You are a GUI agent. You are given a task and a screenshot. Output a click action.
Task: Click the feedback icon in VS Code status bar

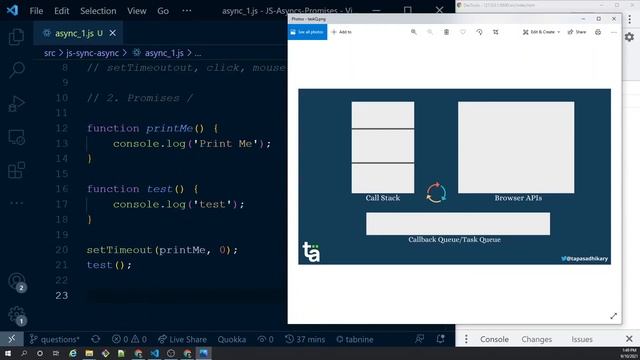(x=419, y=339)
